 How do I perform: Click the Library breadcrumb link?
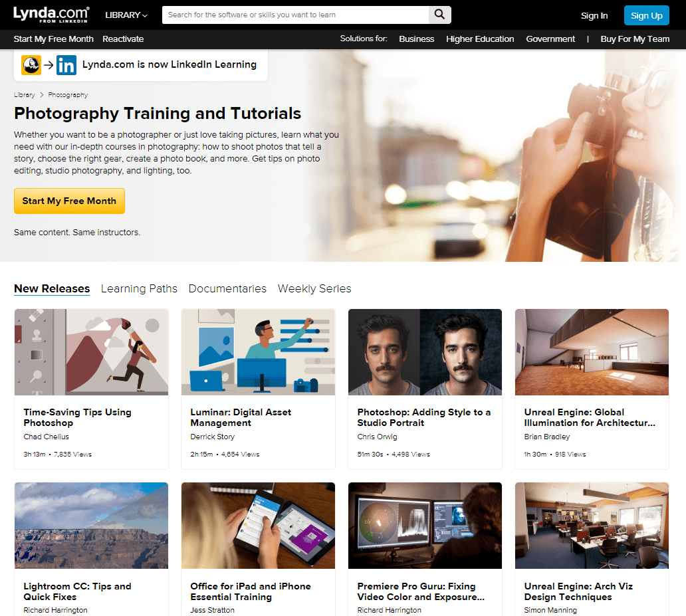point(25,95)
